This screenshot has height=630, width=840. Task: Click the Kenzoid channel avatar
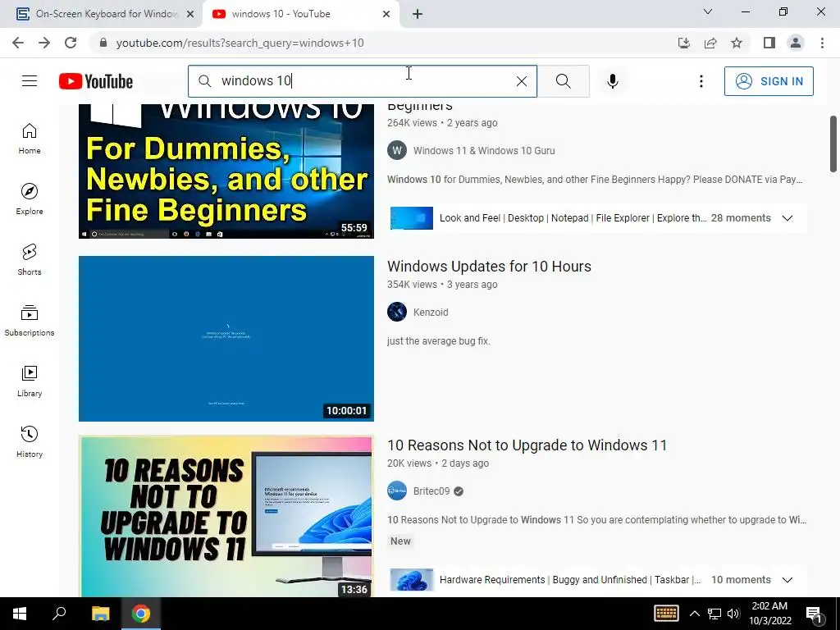(x=397, y=312)
